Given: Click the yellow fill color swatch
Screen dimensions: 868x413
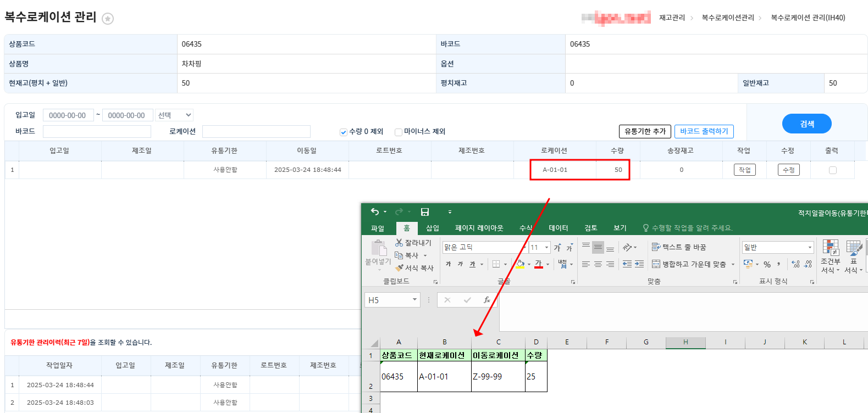Looking at the screenshot, I should point(520,264).
